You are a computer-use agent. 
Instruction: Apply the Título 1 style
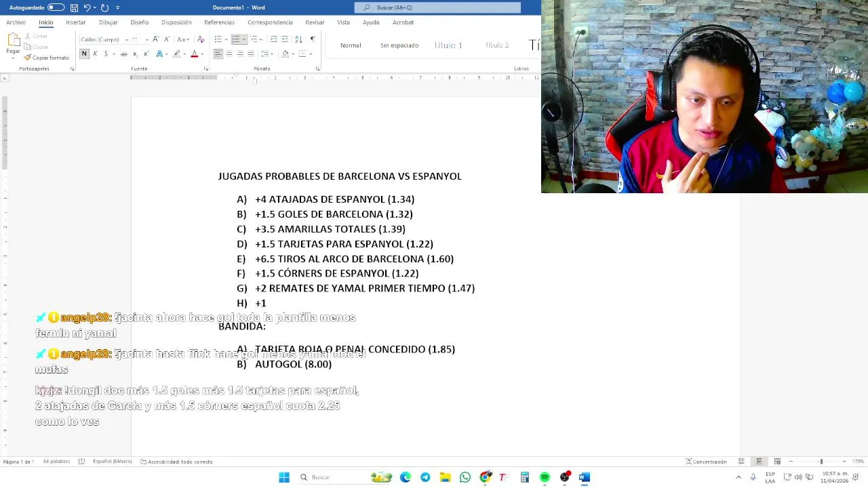coord(448,45)
